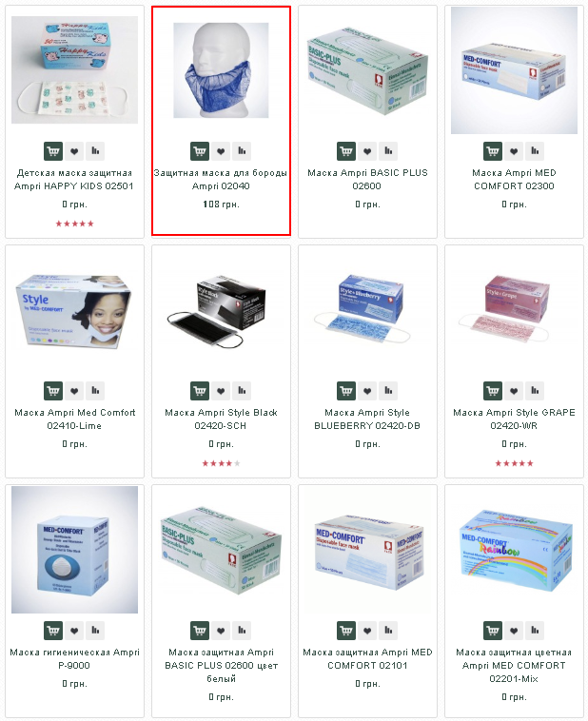The image size is (588, 721).
Task: Open the Детская маска защитная Ampri HAPPY KIDS link
Action: click(74, 180)
